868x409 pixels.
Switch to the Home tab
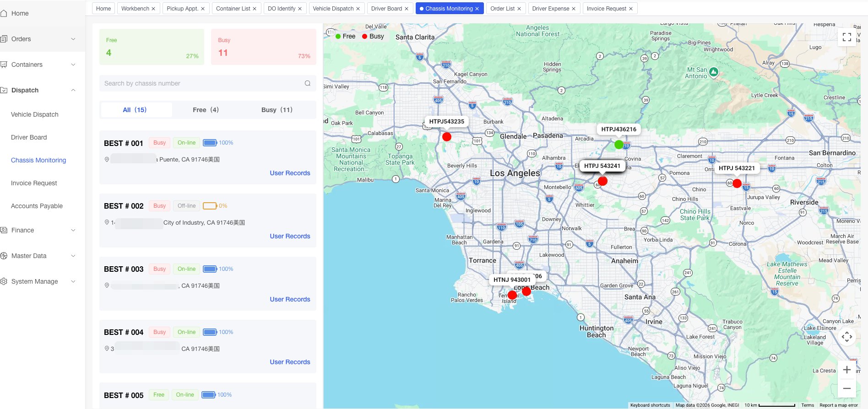(103, 9)
